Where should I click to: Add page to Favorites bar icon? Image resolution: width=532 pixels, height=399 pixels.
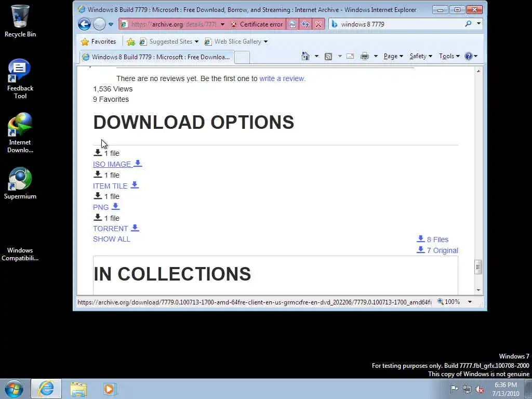point(130,42)
